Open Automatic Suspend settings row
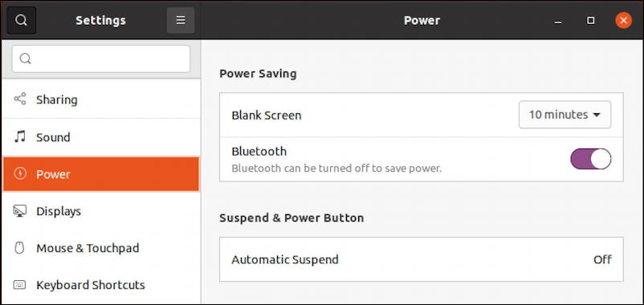The height and width of the screenshot is (305, 644). pyautogui.click(x=422, y=259)
